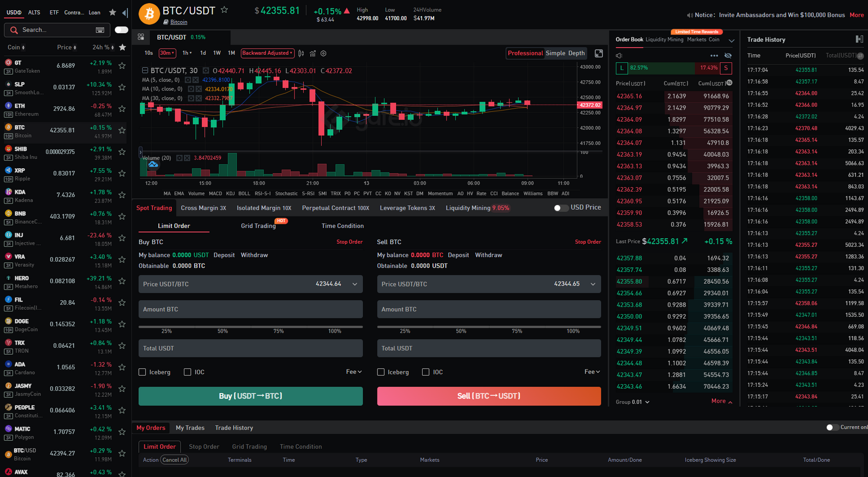Open the order book Group 0.01 dropdown
Viewport: 868px width, 477px height.
point(633,402)
